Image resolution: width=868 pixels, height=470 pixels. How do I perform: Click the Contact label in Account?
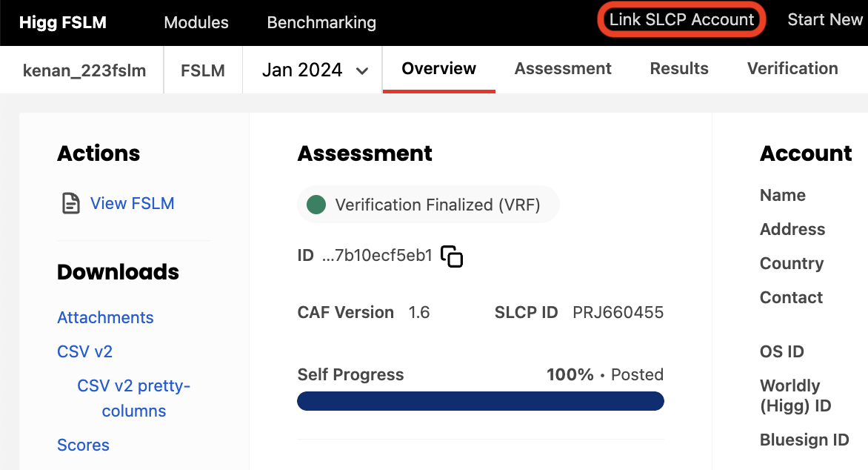[791, 297]
